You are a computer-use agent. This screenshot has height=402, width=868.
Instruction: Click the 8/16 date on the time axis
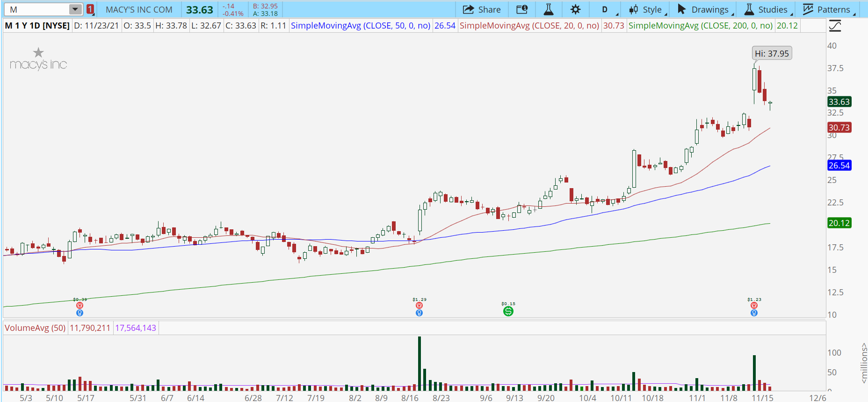[x=410, y=398]
